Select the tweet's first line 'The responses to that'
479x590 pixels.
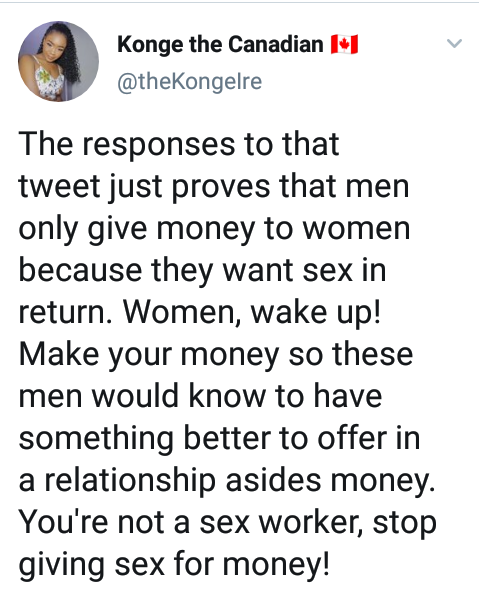(x=179, y=144)
